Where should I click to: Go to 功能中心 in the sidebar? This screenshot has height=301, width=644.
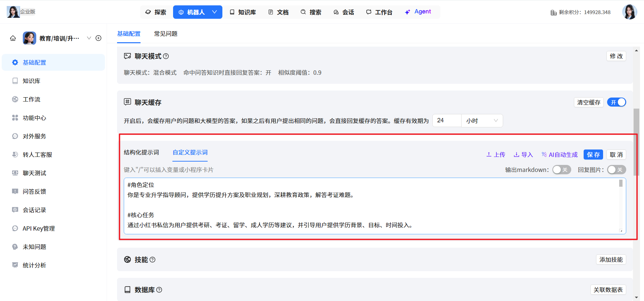[53, 118]
